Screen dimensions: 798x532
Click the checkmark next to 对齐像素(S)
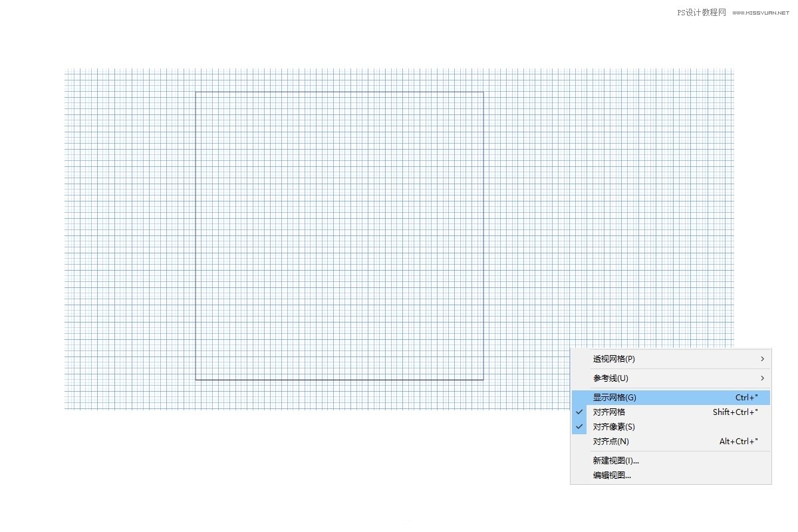[x=579, y=427]
